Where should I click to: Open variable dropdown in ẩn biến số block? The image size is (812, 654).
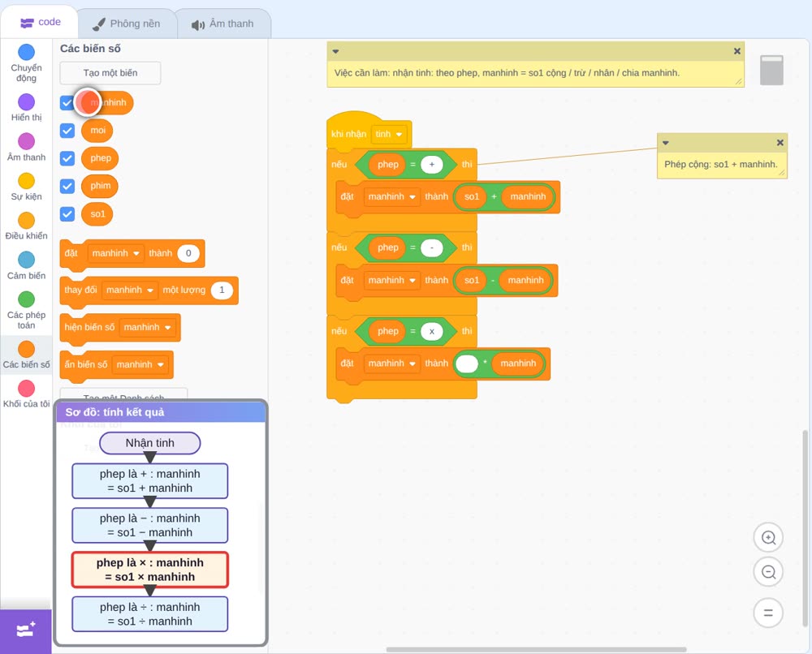point(140,365)
